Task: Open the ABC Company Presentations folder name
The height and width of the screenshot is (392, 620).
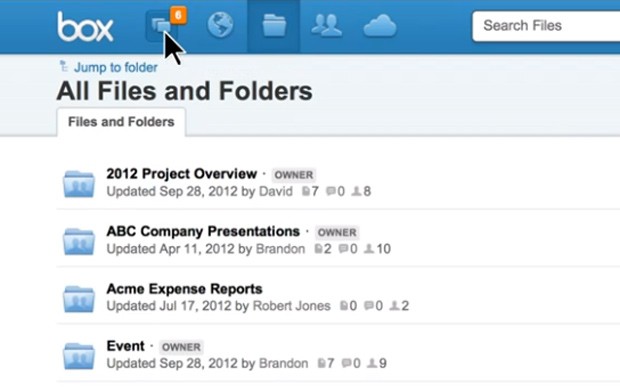Action: coord(203,231)
